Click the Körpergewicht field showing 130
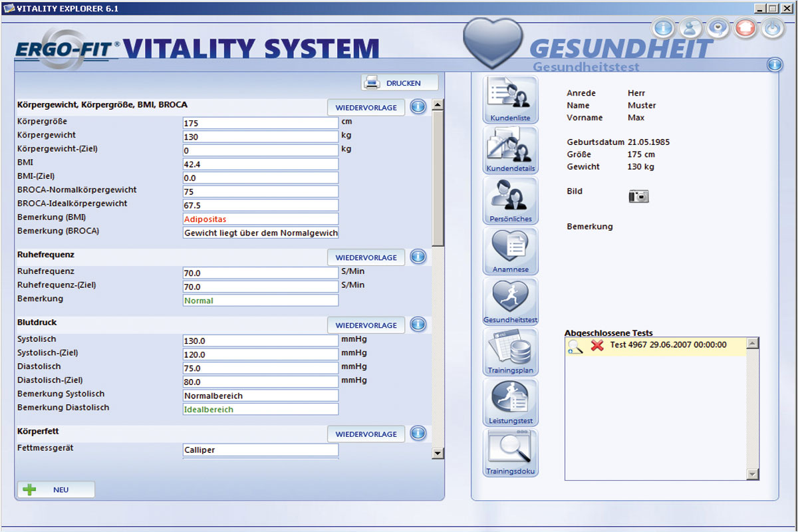 coord(261,137)
